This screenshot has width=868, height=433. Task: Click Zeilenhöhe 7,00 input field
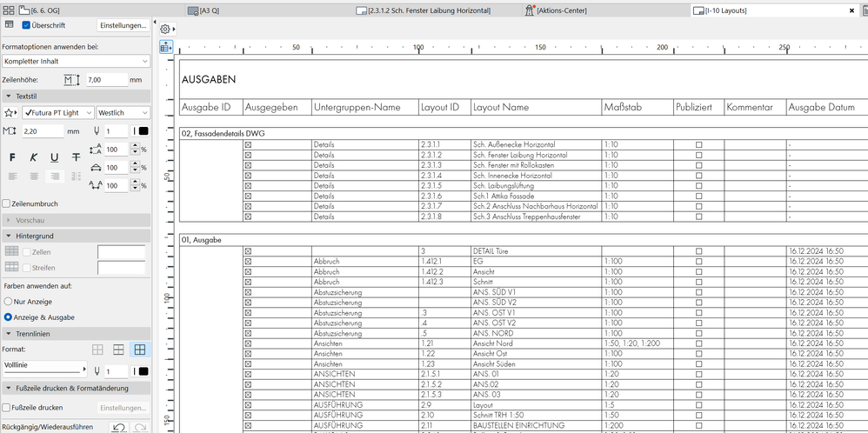tap(107, 80)
